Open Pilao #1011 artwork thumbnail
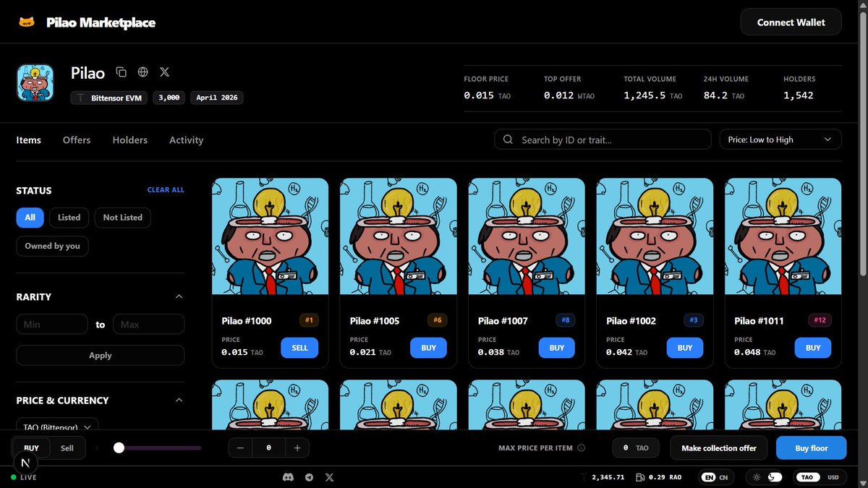 783,236
